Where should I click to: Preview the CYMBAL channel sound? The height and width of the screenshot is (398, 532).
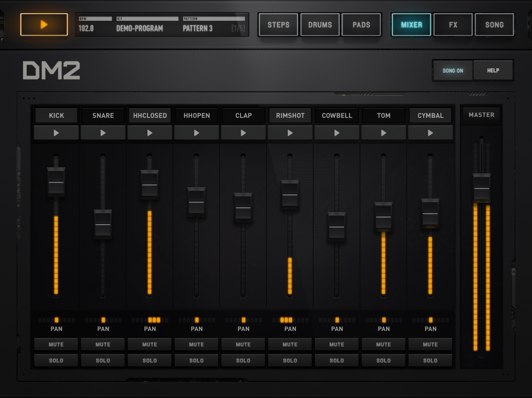click(x=430, y=133)
